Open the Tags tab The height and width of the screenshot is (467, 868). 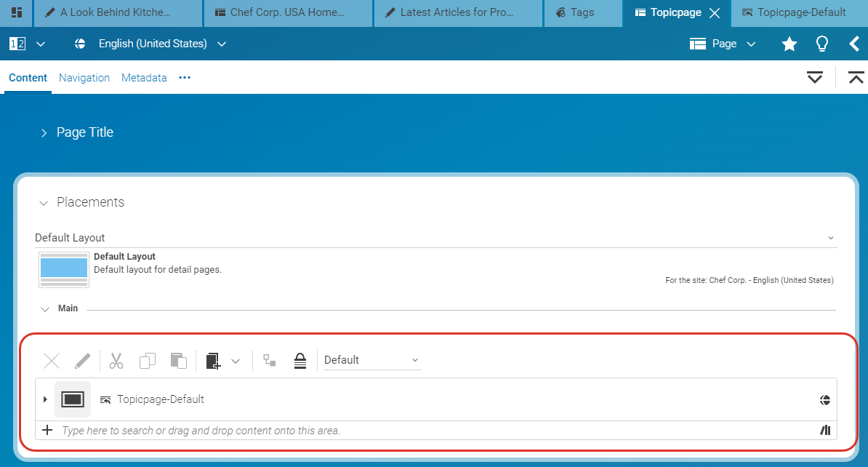pyautogui.click(x=582, y=12)
